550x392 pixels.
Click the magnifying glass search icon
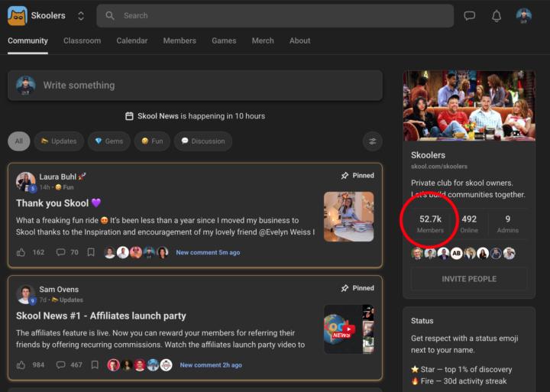[x=110, y=15]
